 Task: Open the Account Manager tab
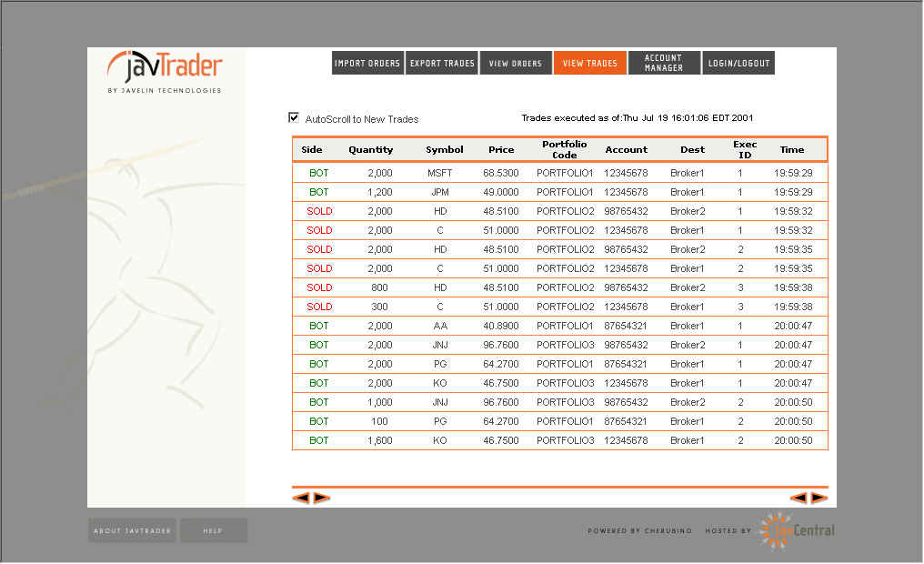[664, 63]
